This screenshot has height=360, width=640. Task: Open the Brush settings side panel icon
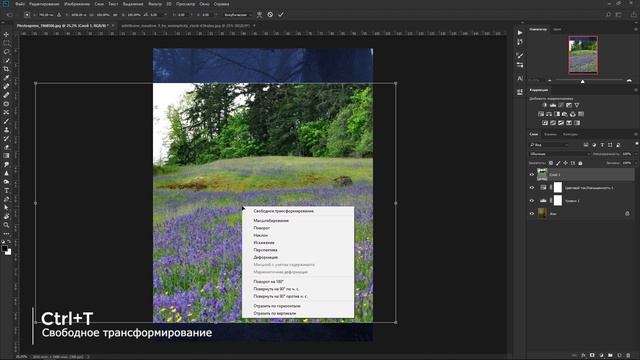pos(520,55)
